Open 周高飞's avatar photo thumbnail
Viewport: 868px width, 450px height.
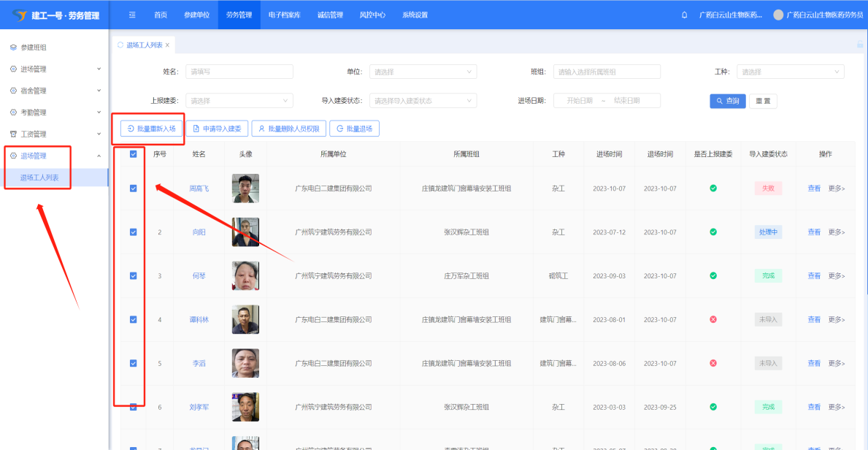click(245, 188)
